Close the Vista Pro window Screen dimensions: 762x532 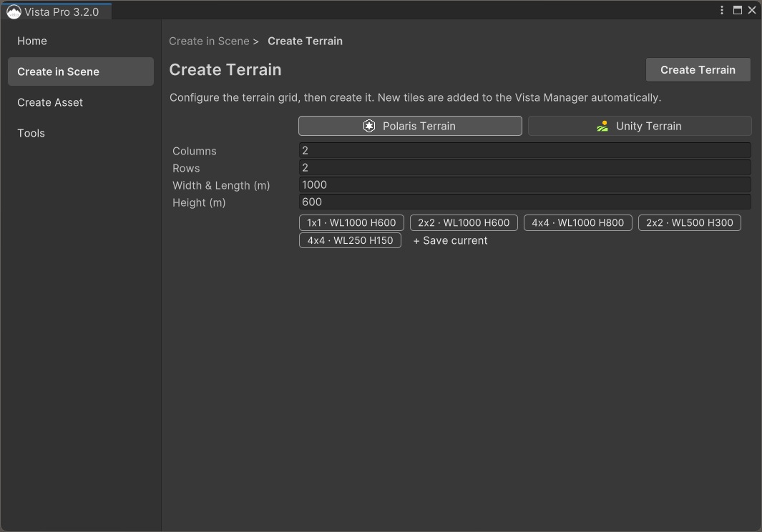coord(752,10)
